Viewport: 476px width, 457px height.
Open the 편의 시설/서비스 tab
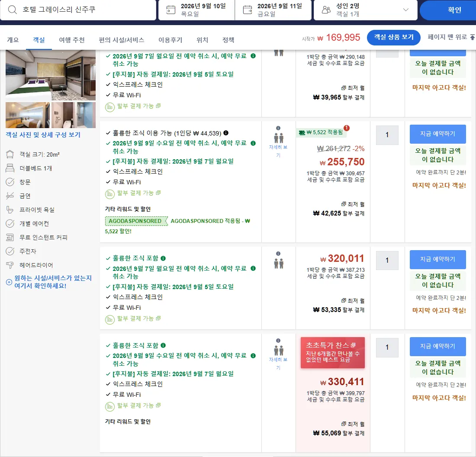point(122,40)
